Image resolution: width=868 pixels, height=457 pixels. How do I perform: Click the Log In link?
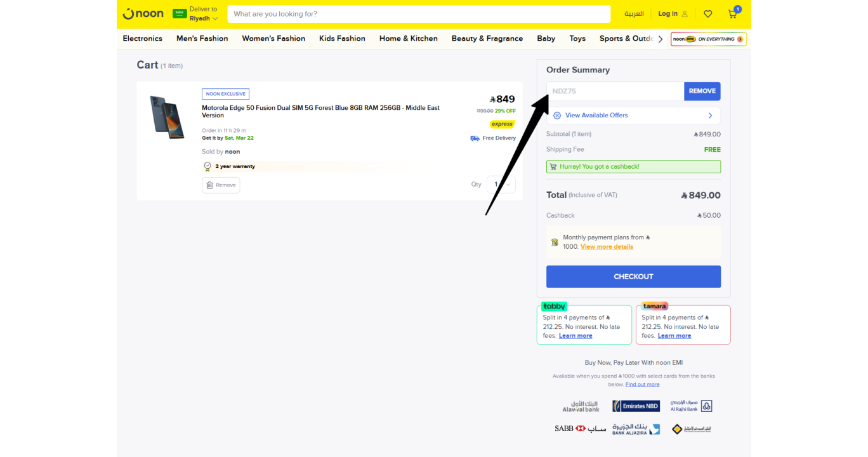(x=673, y=14)
